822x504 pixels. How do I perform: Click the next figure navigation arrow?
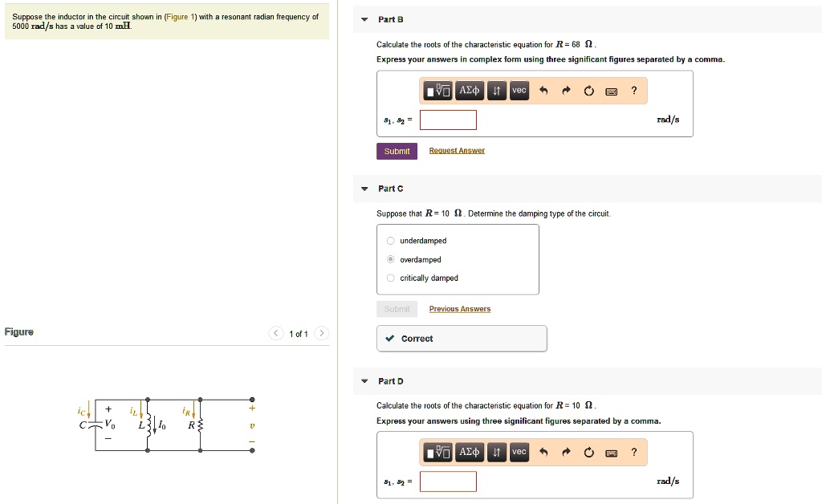click(x=321, y=333)
